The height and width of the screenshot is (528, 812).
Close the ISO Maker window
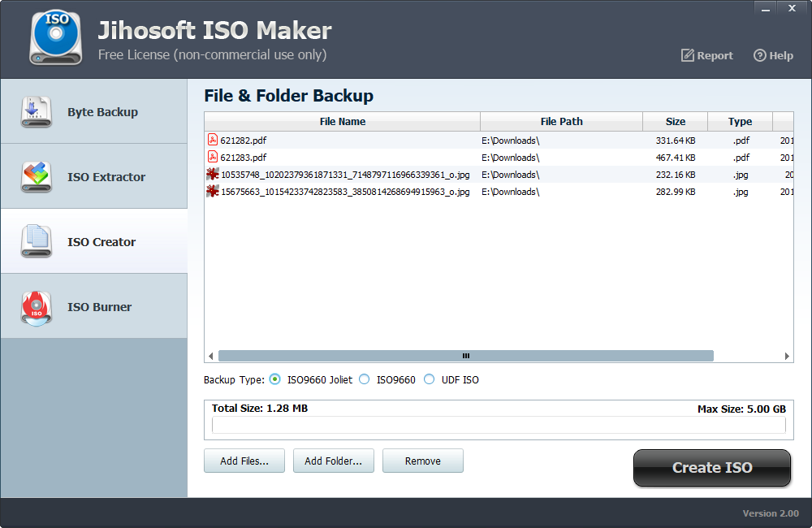click(792, 8)
